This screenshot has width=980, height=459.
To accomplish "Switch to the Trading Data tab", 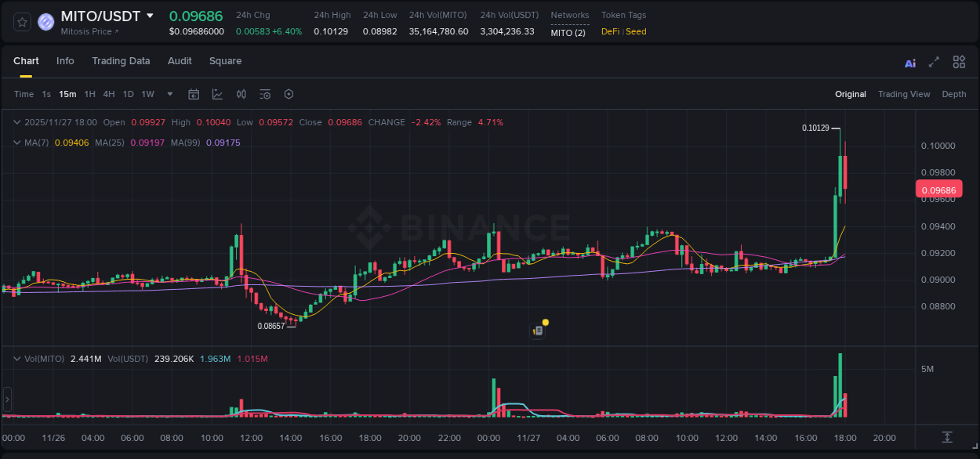I will [x=121, y=61].
